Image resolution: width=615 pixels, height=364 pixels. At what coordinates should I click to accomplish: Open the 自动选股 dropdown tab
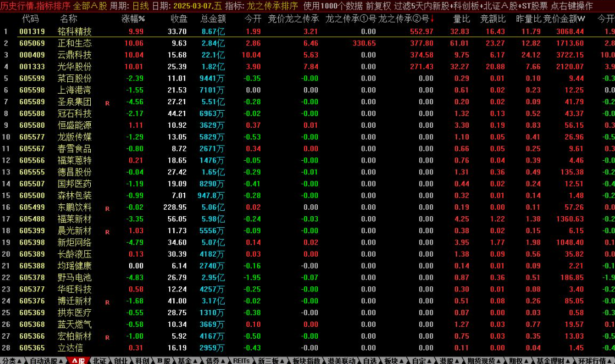(46, 360)
